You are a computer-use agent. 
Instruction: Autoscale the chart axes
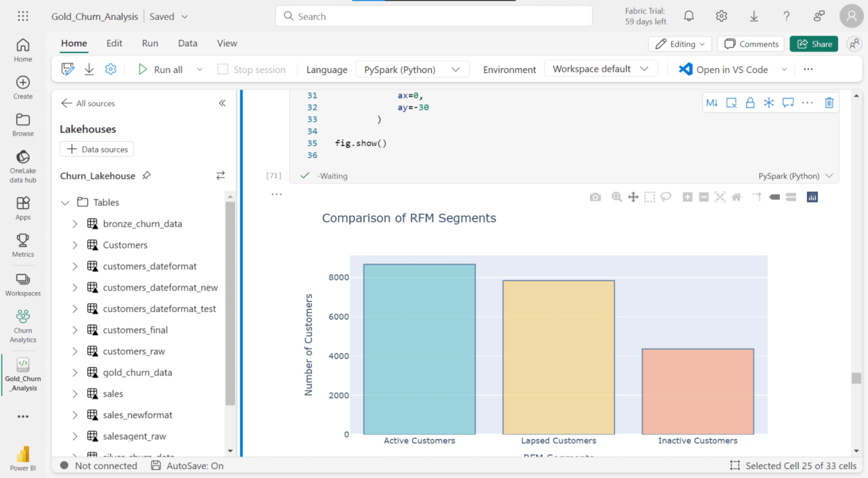(720, 197)
